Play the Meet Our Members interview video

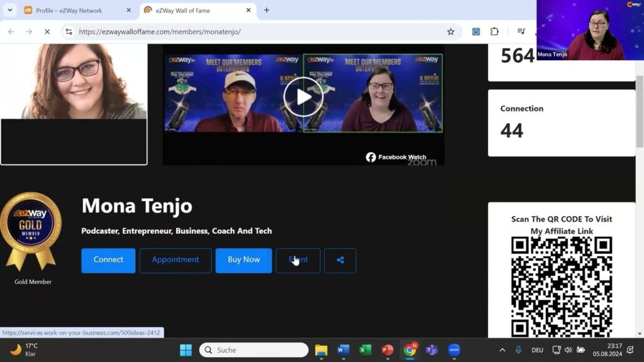pos(303,97)
